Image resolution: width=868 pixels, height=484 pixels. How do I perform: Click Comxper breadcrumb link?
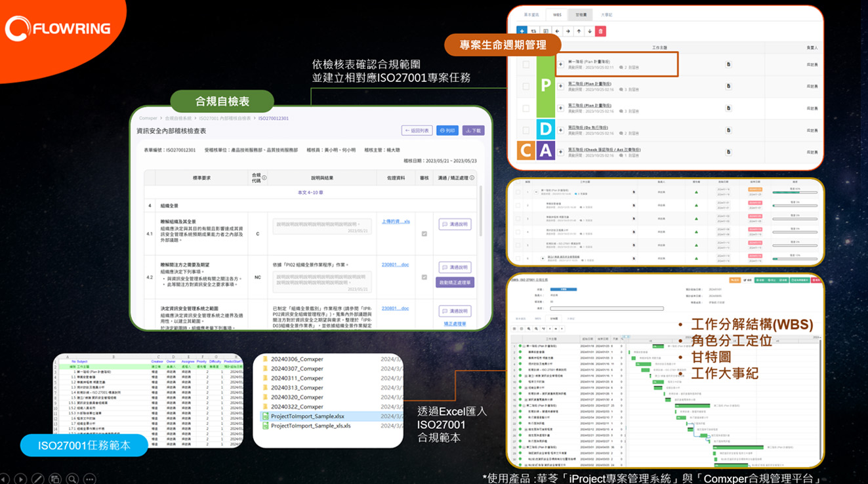click(148, 118)
